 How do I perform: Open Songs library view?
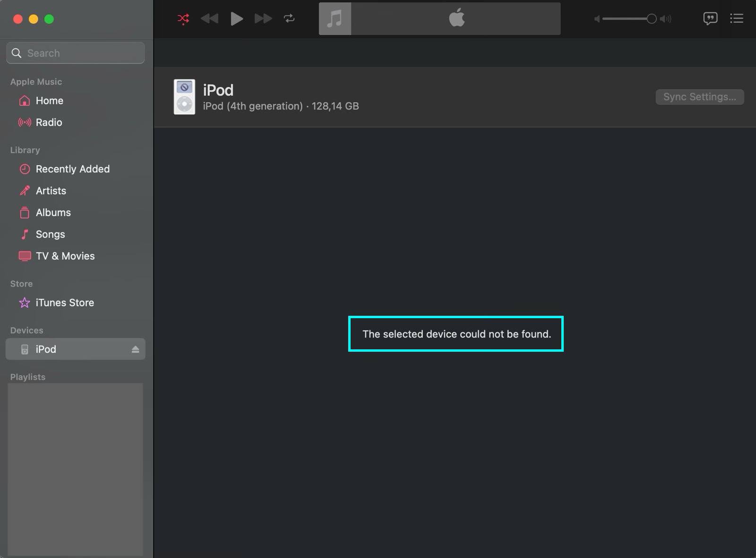[76, 234]
